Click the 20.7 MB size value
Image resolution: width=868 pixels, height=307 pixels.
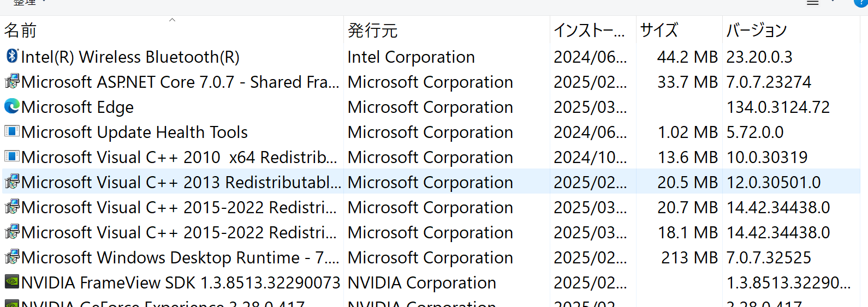687,207
